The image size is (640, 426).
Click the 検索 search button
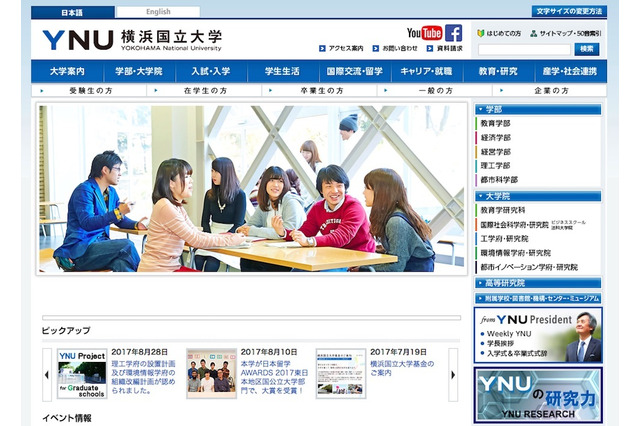pyautogui.click(x=587, y=49)
